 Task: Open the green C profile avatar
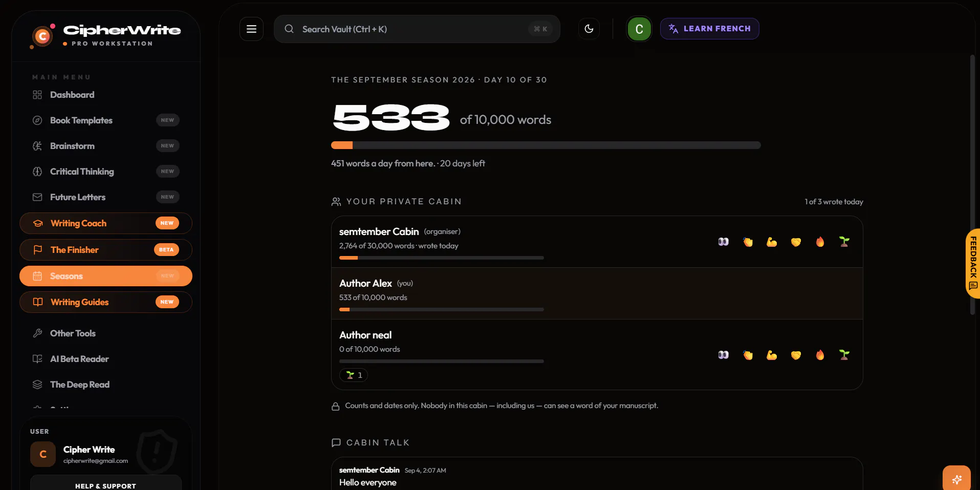pos(639,29)
